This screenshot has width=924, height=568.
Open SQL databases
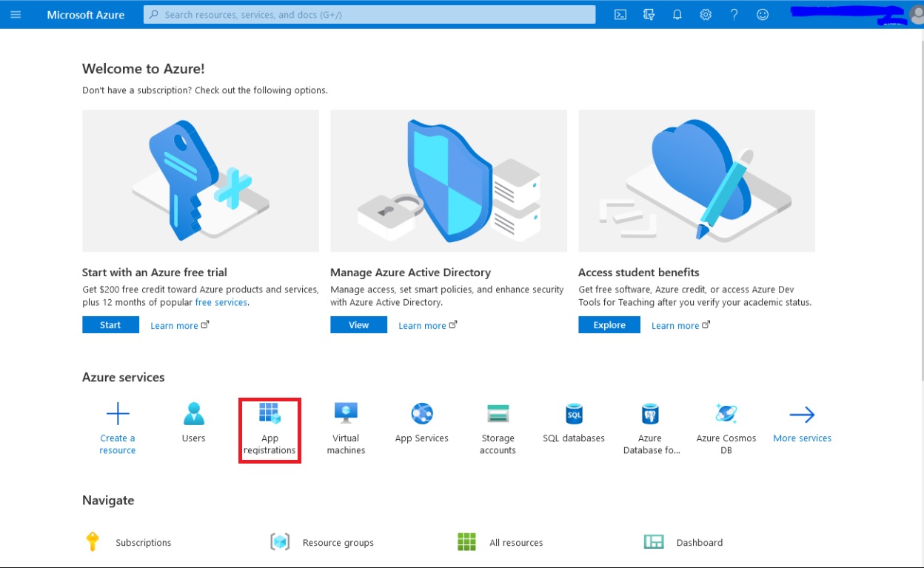[x=573, y=424]
